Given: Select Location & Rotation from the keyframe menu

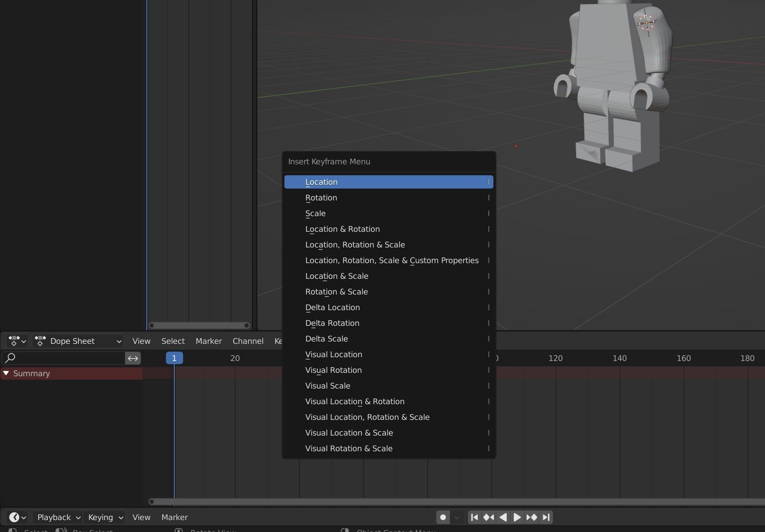Looking at the screenshot, I should 342,229.
